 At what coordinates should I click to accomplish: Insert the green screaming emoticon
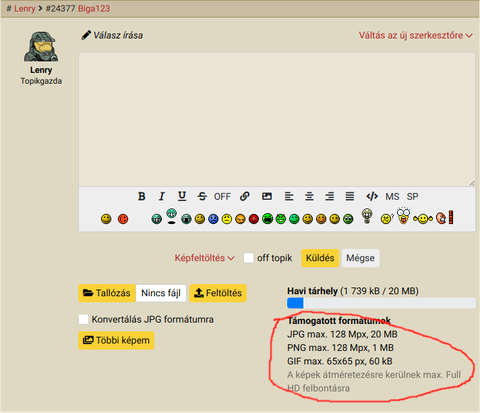[267, 219]
